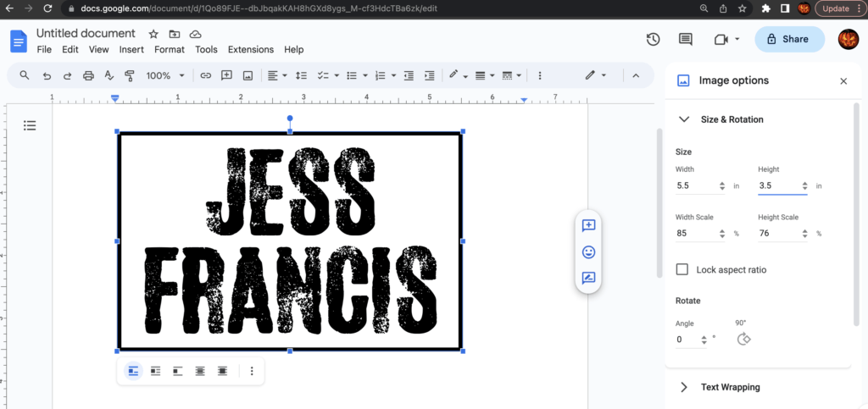Open the Insert menu
The image size is (868, 409).
131,50
